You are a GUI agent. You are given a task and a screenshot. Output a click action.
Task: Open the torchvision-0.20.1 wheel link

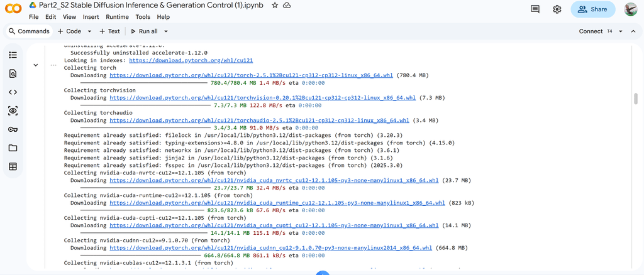[262, 97]
